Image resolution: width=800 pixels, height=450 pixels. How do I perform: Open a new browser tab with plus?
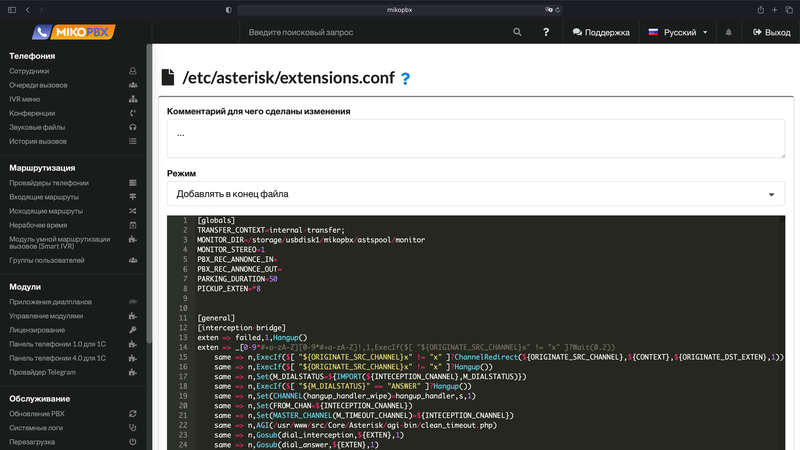pos(774,10)
